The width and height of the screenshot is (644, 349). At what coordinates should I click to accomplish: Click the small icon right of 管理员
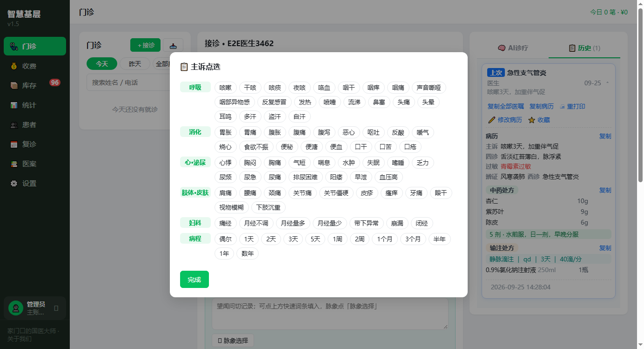tap(56, 308)
